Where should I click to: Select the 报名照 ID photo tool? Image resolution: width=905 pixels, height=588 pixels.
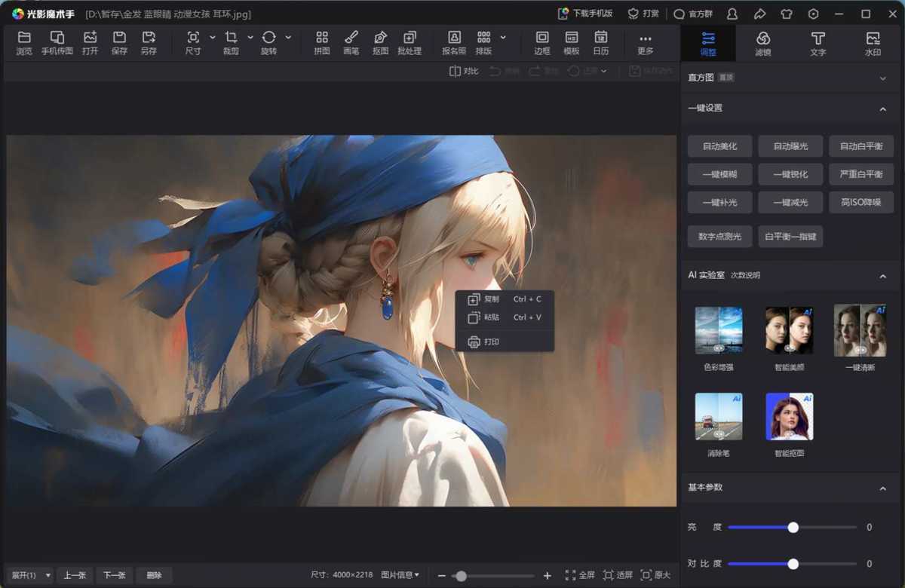coord(453,42)
